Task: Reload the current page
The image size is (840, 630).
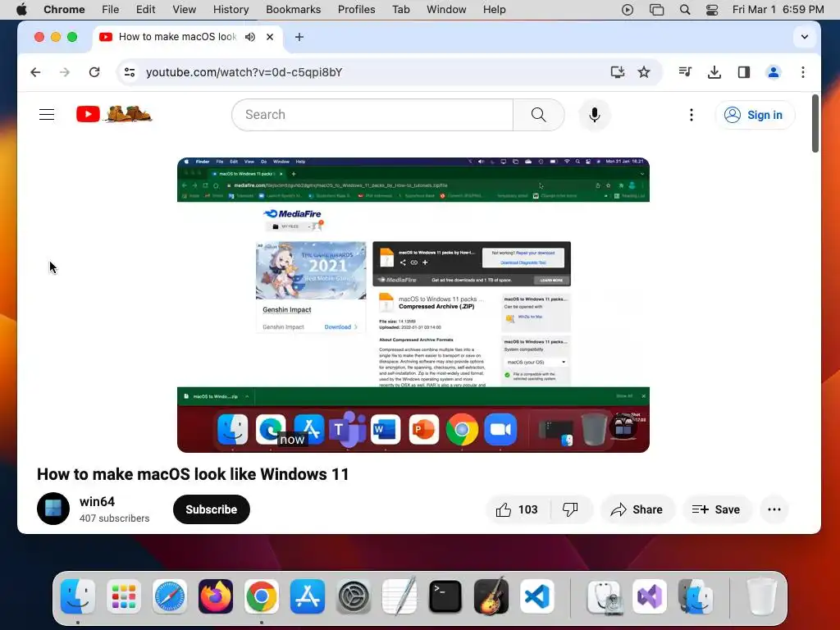Action: click(x=94, y=72)
